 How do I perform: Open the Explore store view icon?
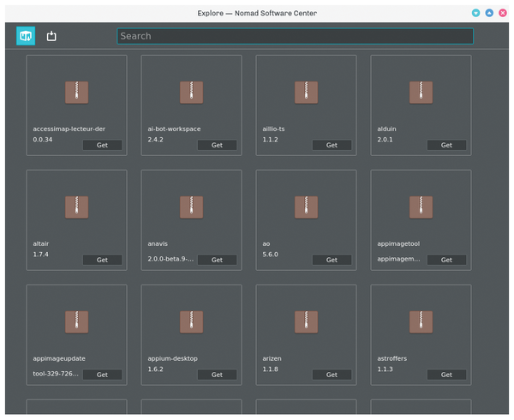click(26, 36)
